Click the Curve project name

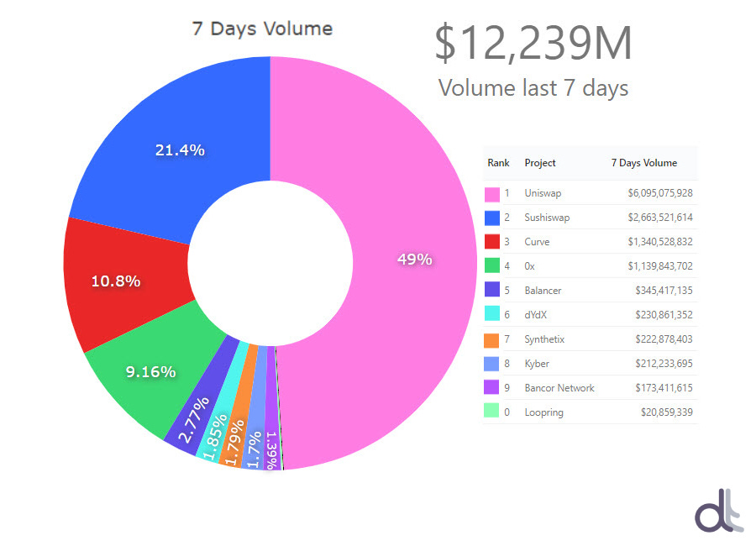click(537, 242)
